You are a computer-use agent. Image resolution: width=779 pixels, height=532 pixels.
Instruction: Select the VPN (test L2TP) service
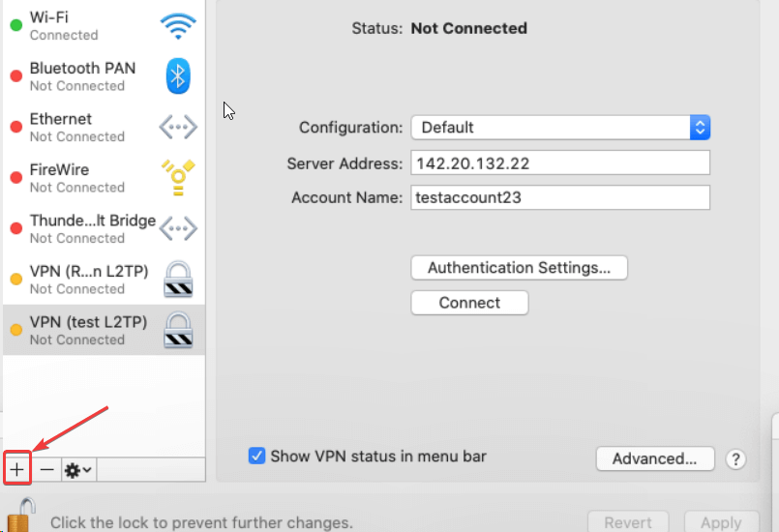pyautogui.click(x=89, y=329)
